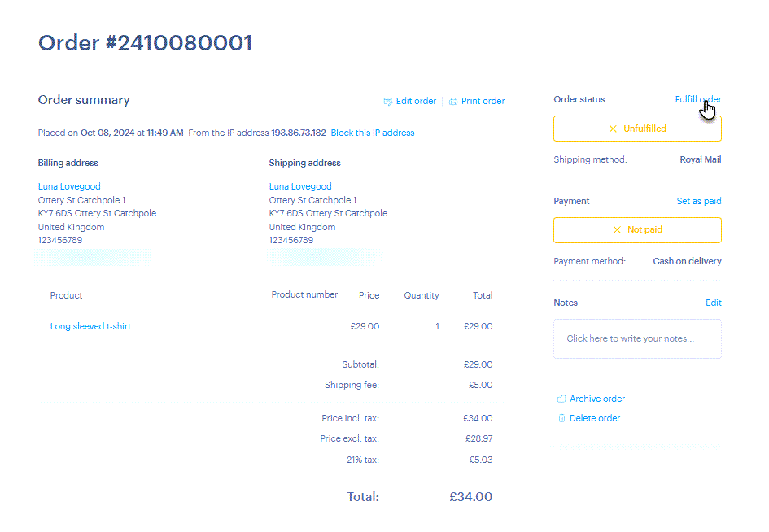Image resolution: width=769 pixels, height=532 pixels.
Task: Click Edit next to Notes
Action: tap(714, 303)
